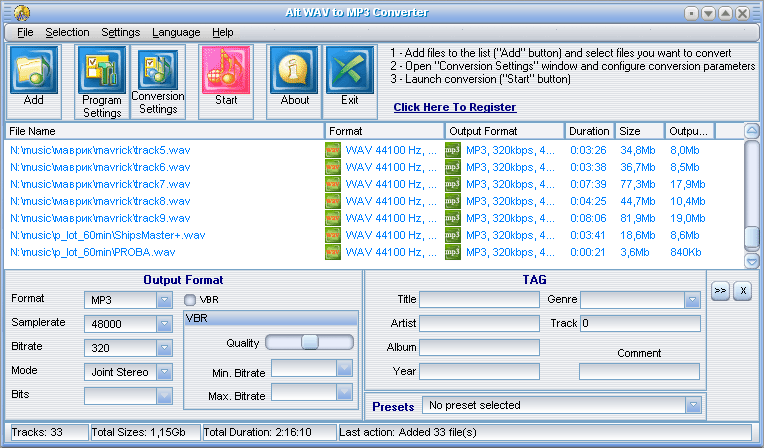Click the mp3 output icon for track5.wav
The width and height of the screenshot is (764, 448).
[x=453, y=150]
